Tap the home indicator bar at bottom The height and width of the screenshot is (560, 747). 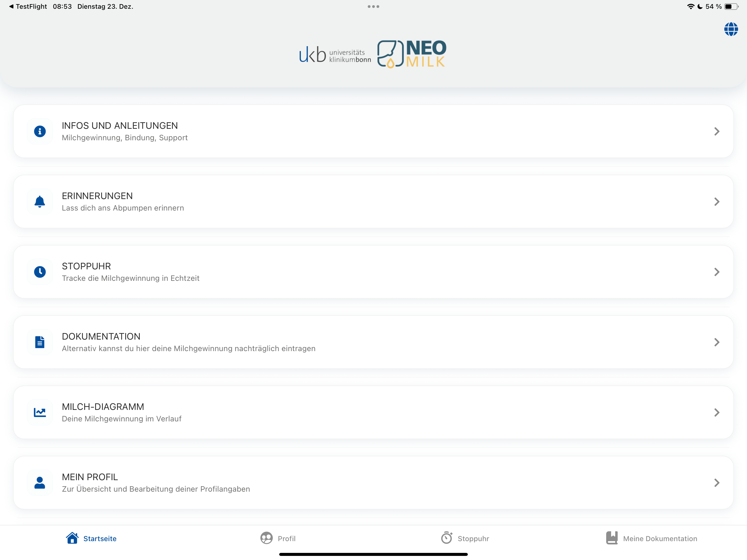(x=373, y=554)
